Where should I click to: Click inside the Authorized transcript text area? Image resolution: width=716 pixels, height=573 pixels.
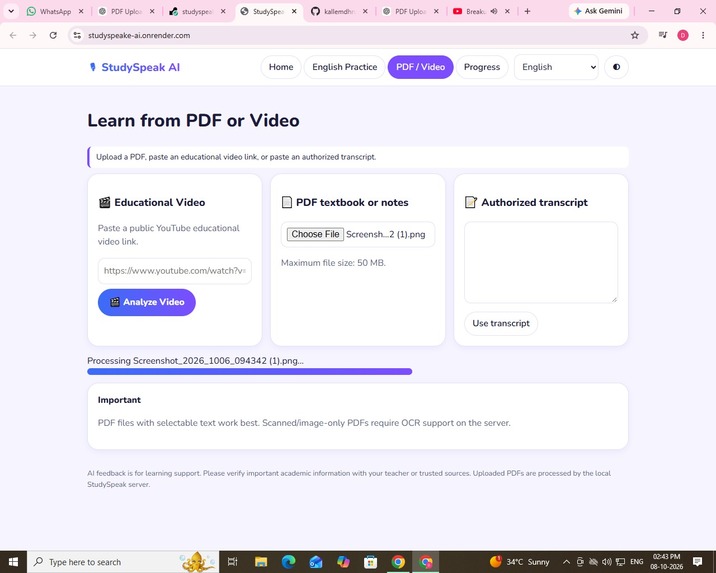pos(541,262)
